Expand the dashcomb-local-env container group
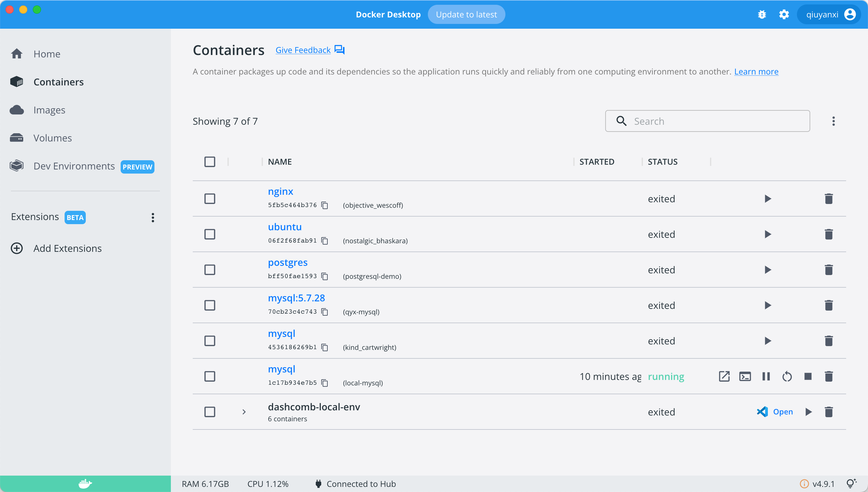This screenshot has height=492, width=868. pyautogui.click(x=244, y=412)
